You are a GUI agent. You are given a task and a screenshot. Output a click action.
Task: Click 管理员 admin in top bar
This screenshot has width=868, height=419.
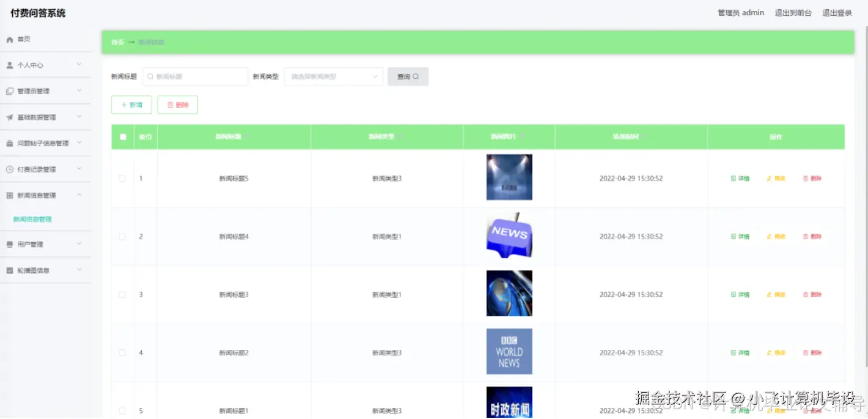(741, 13)
